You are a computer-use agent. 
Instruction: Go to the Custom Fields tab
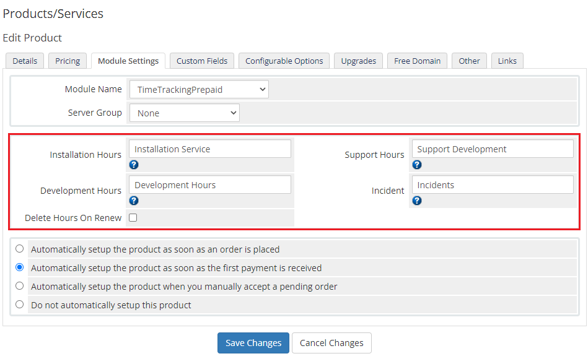click(x=202, y=61)
